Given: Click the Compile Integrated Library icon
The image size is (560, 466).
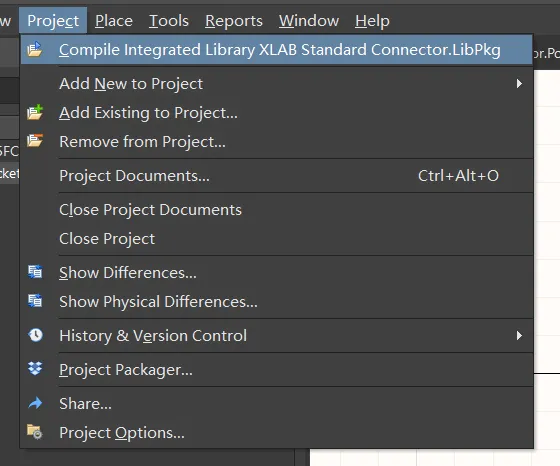Looking at the screenshot, I should (35, 49).
